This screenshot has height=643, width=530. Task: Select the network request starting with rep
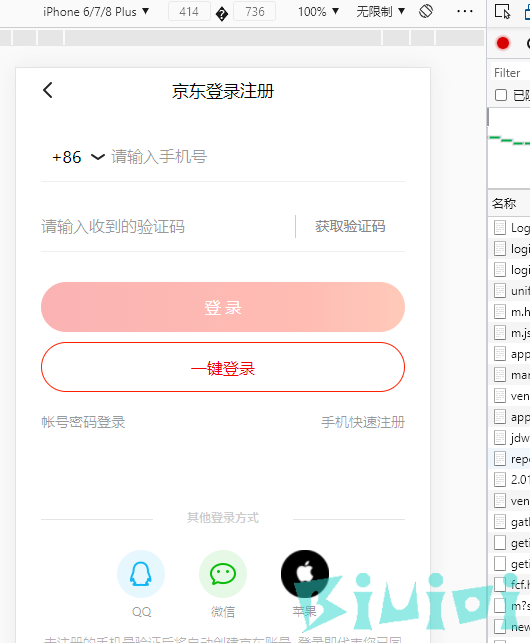pyautogui.click(x=509, y=459)
